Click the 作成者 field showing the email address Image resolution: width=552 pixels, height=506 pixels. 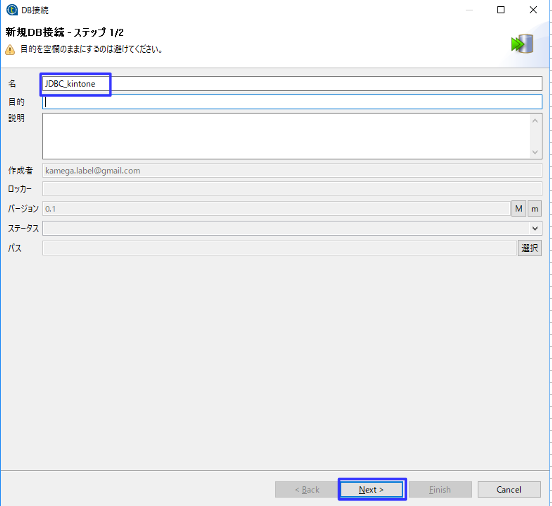click(292, 171)
